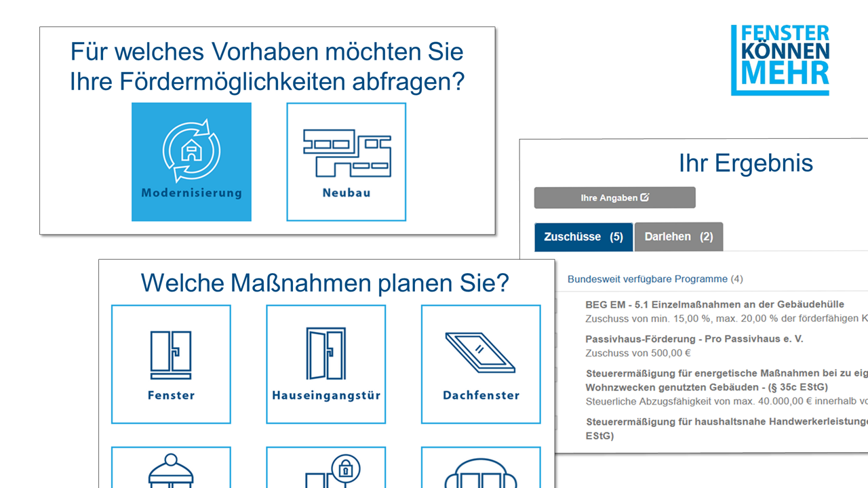Viewport: 868px width, 488px height.
Task: Click the Ihr Ergebnis heading
Action: (x=745, y=163)
